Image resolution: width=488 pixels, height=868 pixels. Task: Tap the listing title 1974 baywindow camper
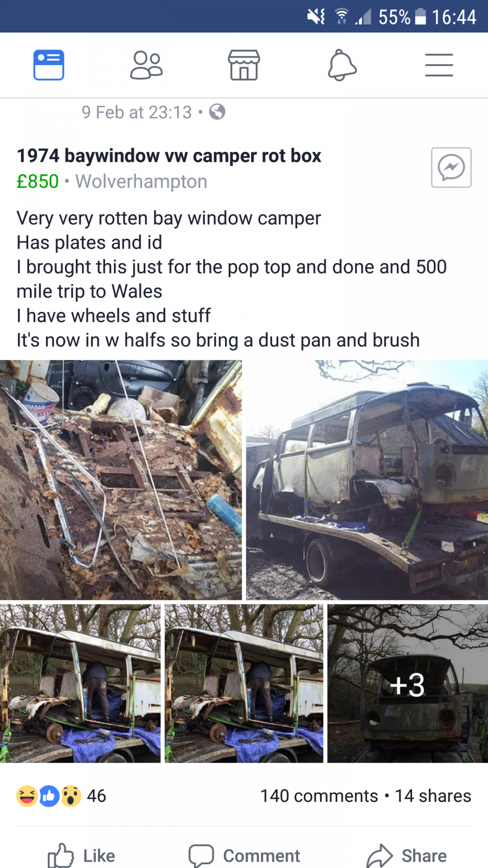coord(169,156)
